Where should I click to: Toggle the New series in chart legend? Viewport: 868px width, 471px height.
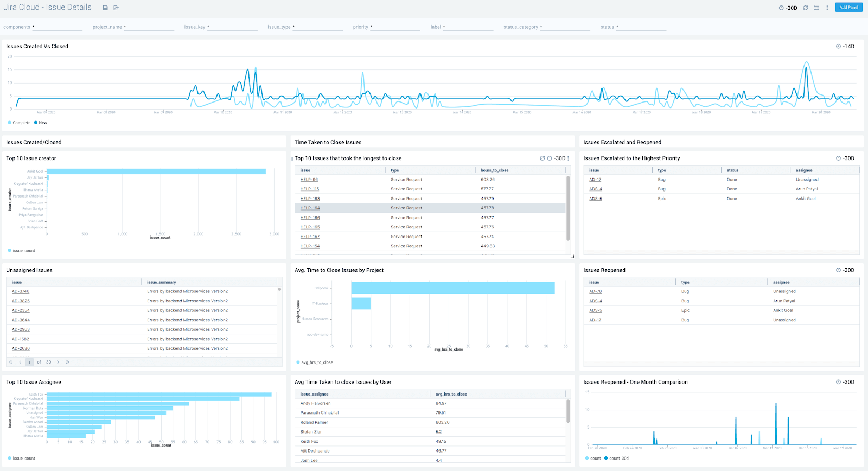coord(42,123)
